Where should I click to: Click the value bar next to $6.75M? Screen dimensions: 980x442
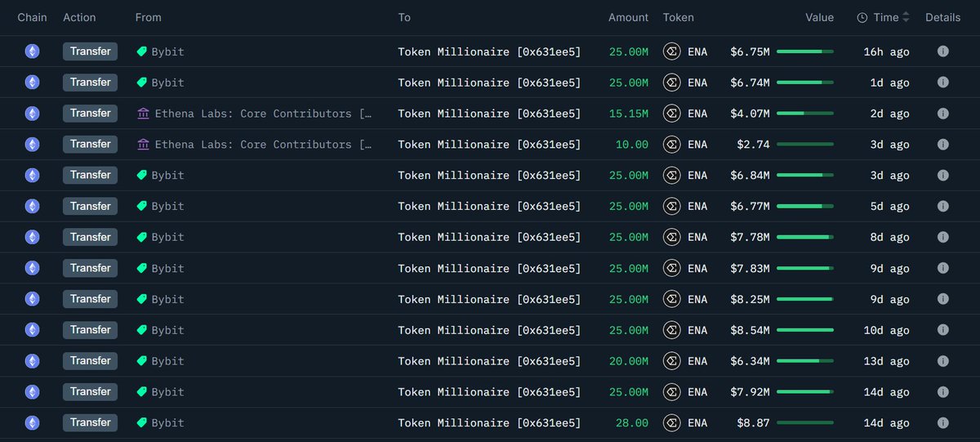tap(804, 51)
